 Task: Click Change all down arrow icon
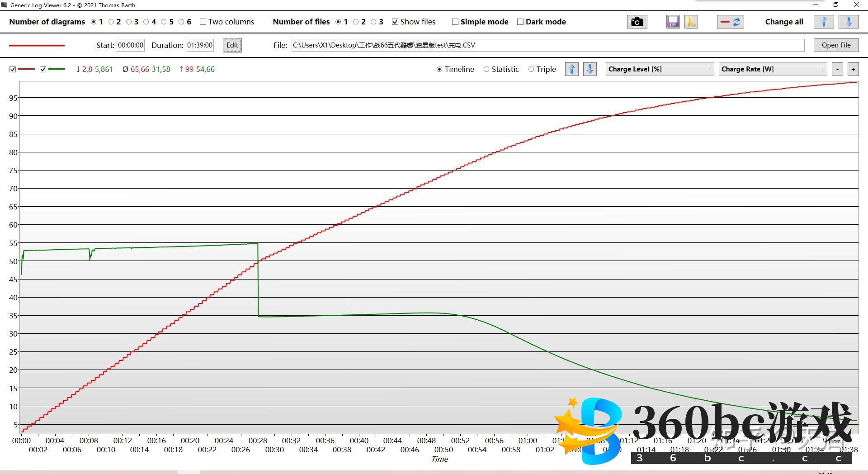click(x=849, y=22)
